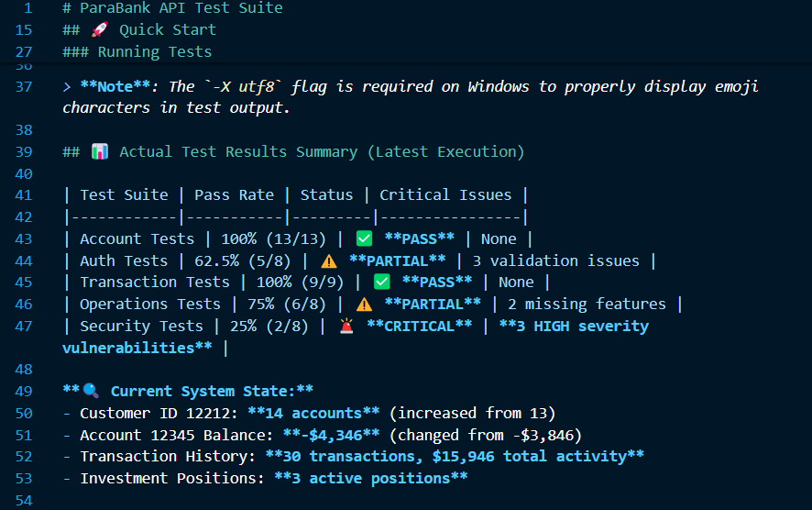The width and height of the screenshot is (812, 510).
Task: Click magnifier emoji before Current System State
Action: click(91, 391)
